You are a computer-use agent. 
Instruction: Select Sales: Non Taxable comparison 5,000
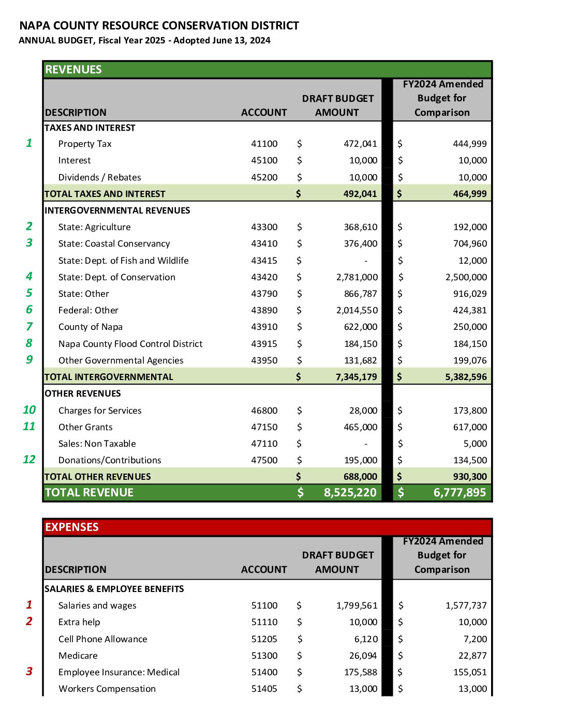476,444
